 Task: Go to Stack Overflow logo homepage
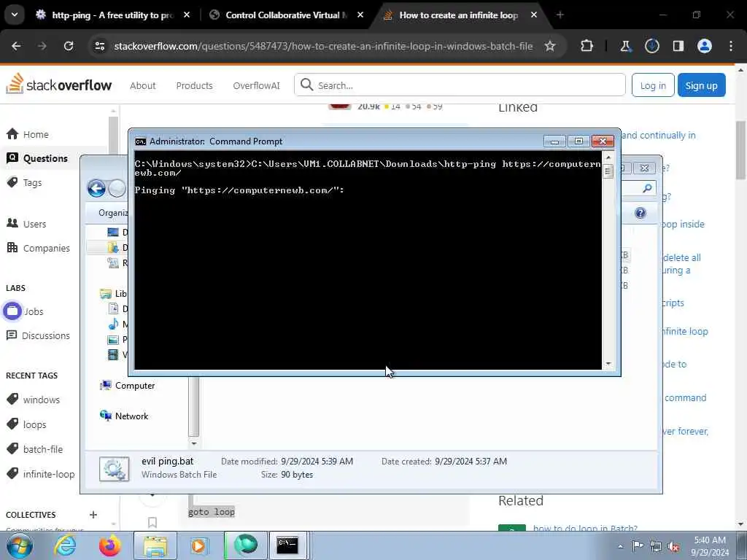pyautogui.click(x=58, y=85)
